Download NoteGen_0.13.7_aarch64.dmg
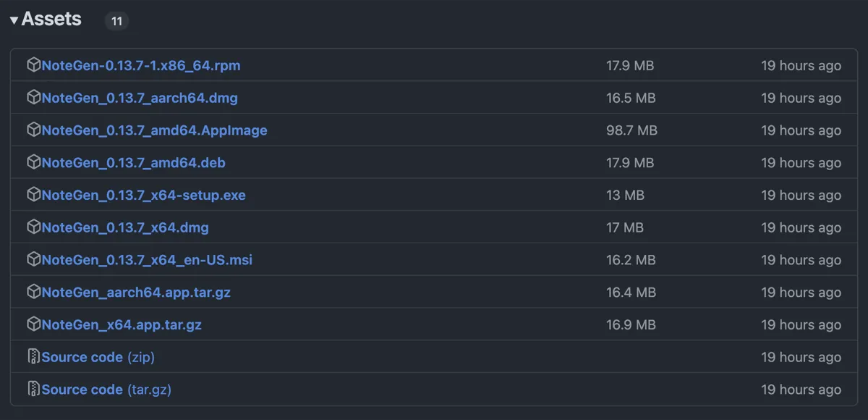Viewport: 868px width, 420px height. click(140, 98)
